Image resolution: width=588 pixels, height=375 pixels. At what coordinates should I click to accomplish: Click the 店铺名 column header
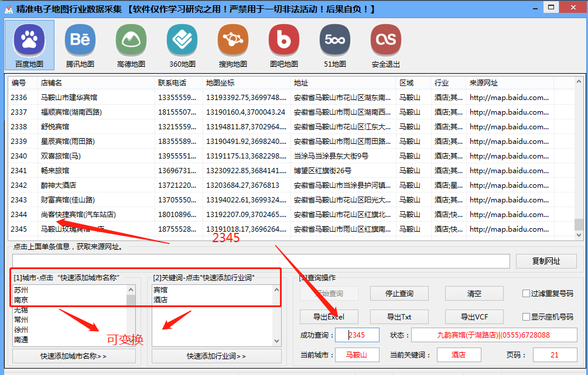coord(96,83)
